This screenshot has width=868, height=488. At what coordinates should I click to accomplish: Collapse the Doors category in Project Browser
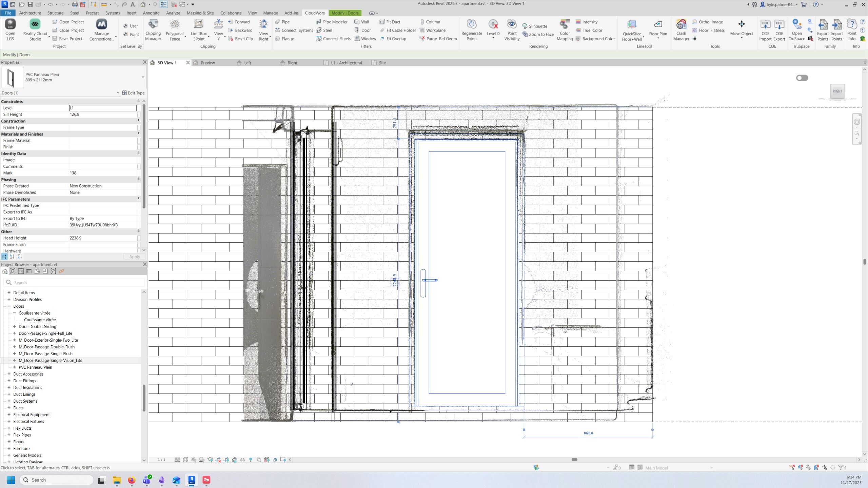click(x=9, y=306)
